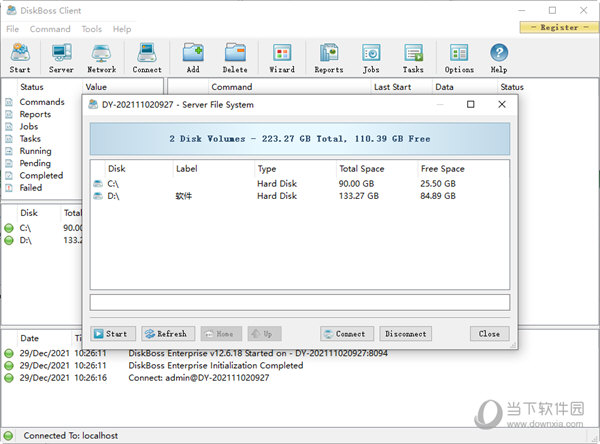The height and width of the screenshot is (444, 600).
Task: Click the Delete toolbar icon
Action: 235,58
